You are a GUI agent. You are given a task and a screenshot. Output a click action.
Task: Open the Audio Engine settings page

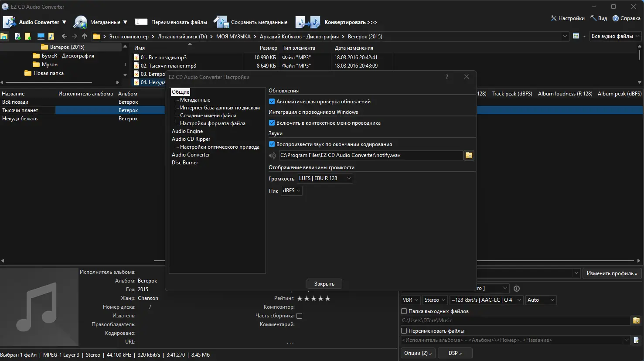pos(187,131)
